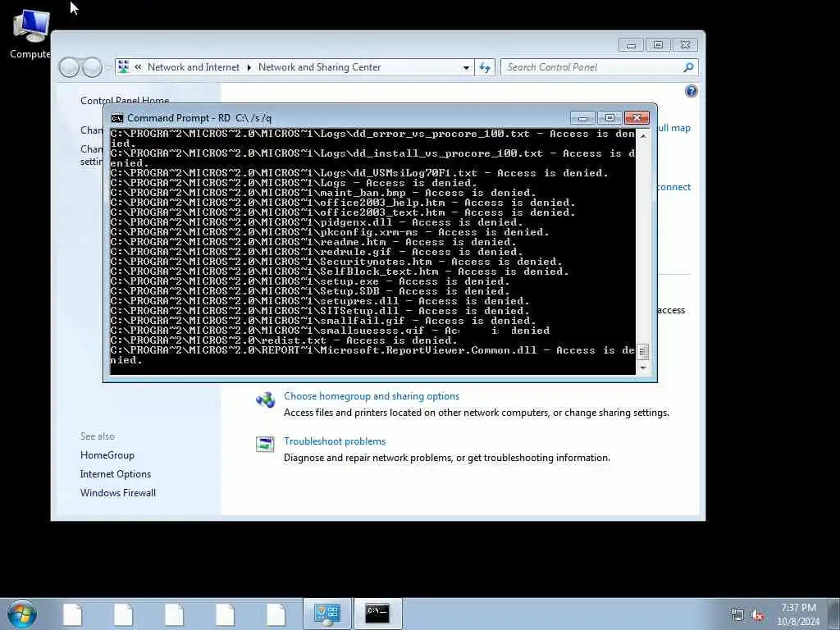
Task: Click the Troubleshoot problems icon
Action: click(265, 444)
